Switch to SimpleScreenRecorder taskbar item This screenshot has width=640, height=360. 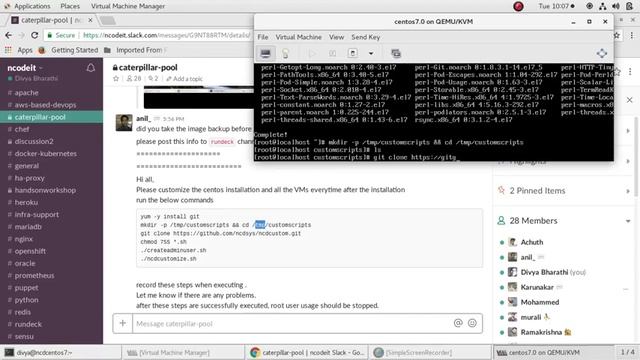430,352
